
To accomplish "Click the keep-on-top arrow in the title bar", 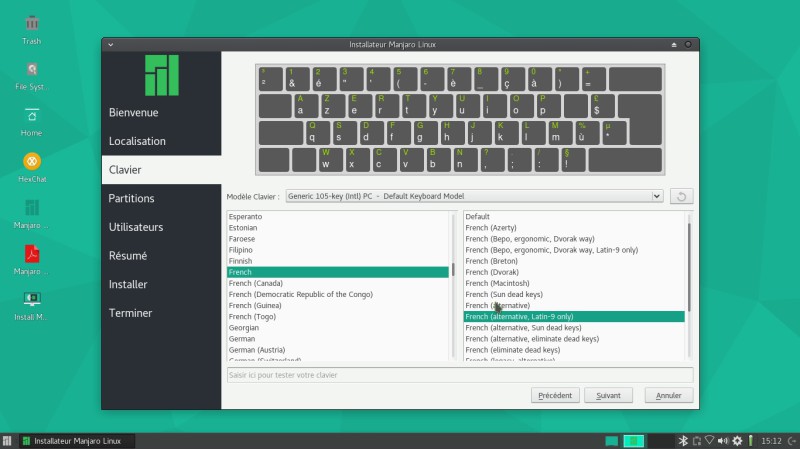I will 674,45.
